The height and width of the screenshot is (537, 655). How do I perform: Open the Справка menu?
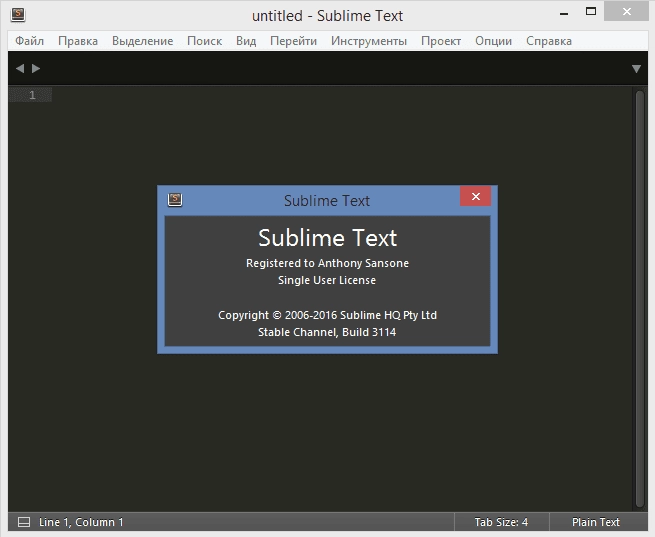pyautogui.click(x=548, y=41)
